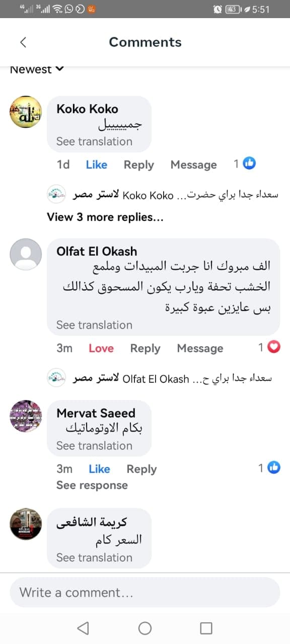Open Olfat El Okash's profile avatar

coord(25,254)
